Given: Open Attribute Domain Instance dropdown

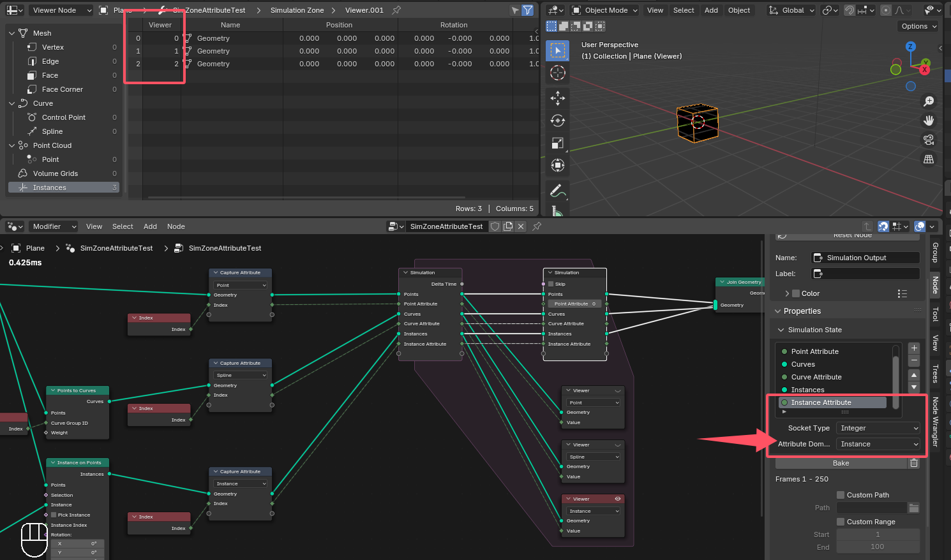Looking at the screenshot, I should pyautogui.click(x=878, y=444).
